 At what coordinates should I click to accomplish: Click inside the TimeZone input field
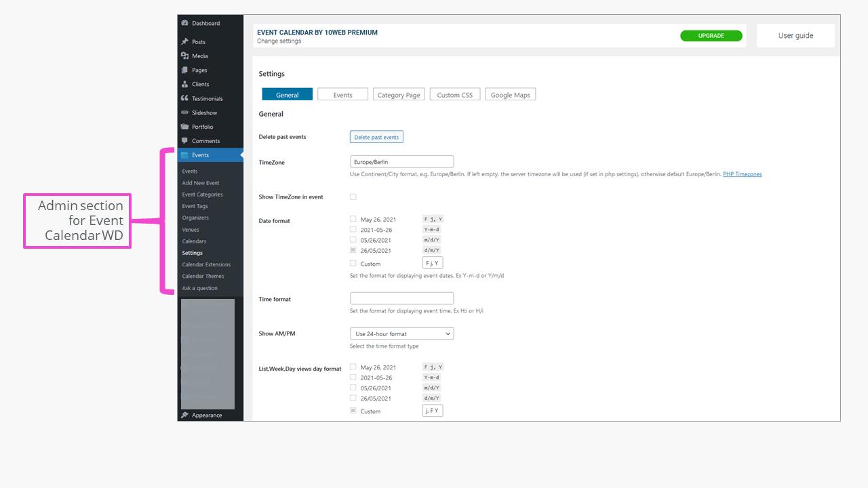[401, 161]
